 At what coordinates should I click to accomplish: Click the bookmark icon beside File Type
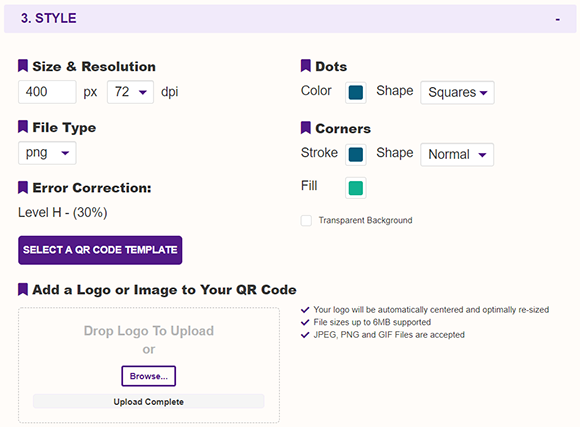(x=23, y=127)
